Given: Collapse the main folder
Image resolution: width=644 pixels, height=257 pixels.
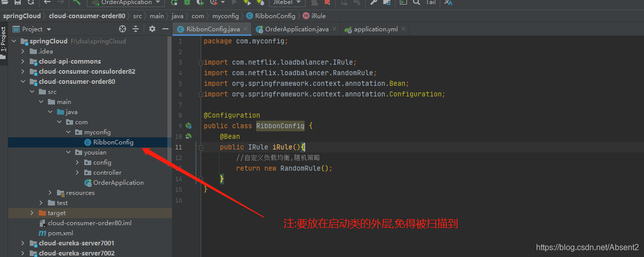Looking at the screenshot, I should 41,102.
